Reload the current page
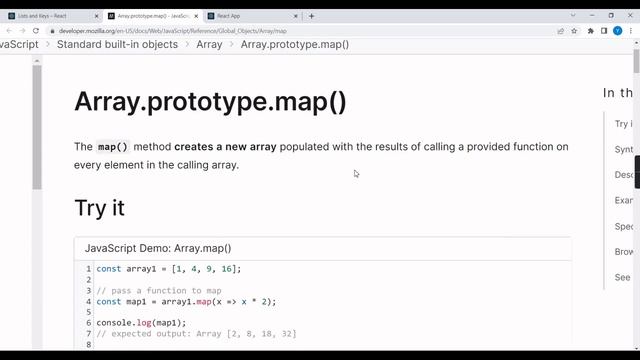 pos(36,31)
